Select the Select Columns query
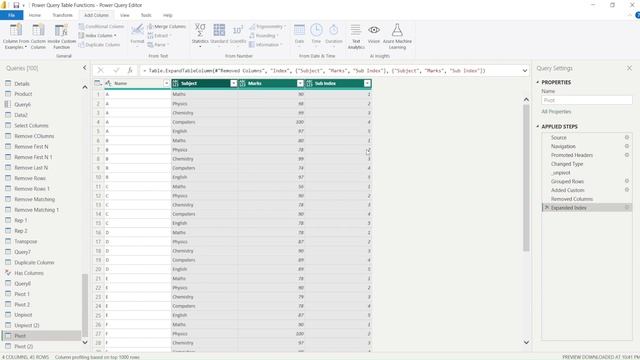Image resolution: width=640 pixels, height=360 pixels. (31, 125)
